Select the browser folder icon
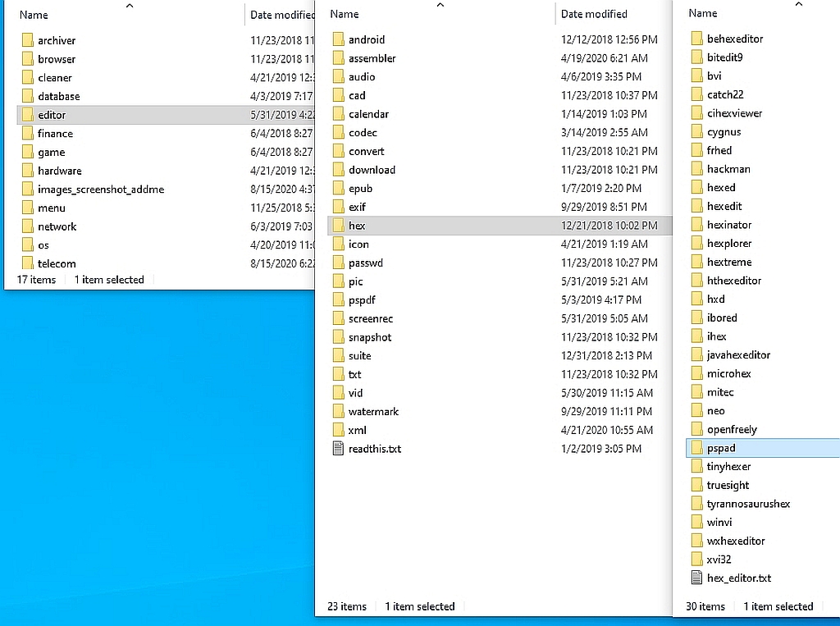 coord(28,59)
